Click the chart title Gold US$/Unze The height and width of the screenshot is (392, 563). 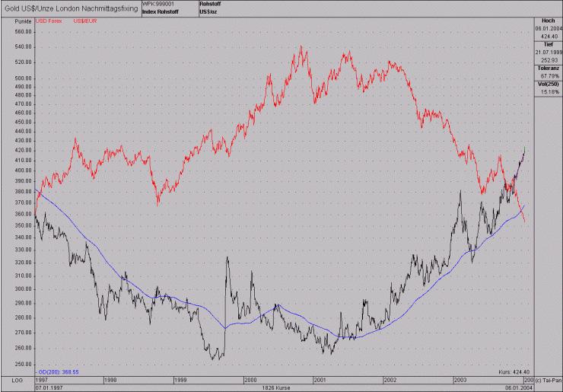tap(71, 8)
